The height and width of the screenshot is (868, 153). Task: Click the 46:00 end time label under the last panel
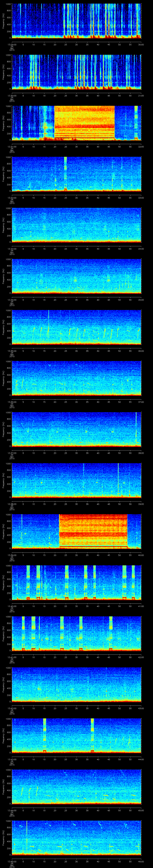(x=141, y=861)
